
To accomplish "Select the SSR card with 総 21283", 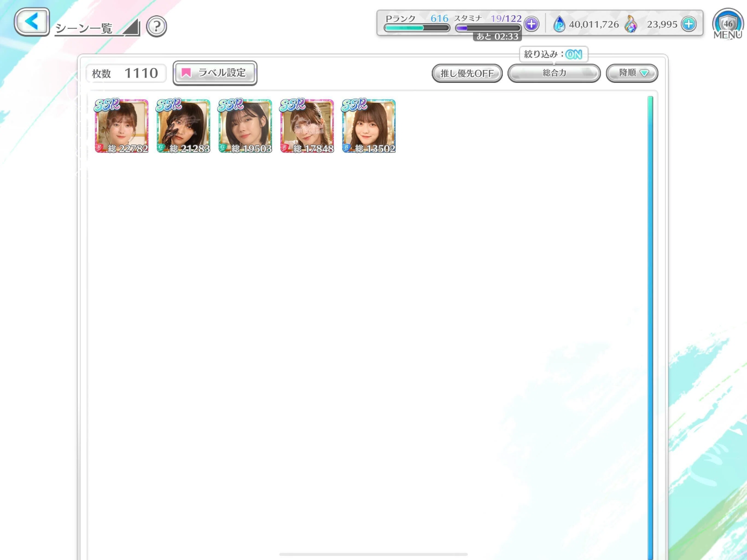I will click(183, 126).
